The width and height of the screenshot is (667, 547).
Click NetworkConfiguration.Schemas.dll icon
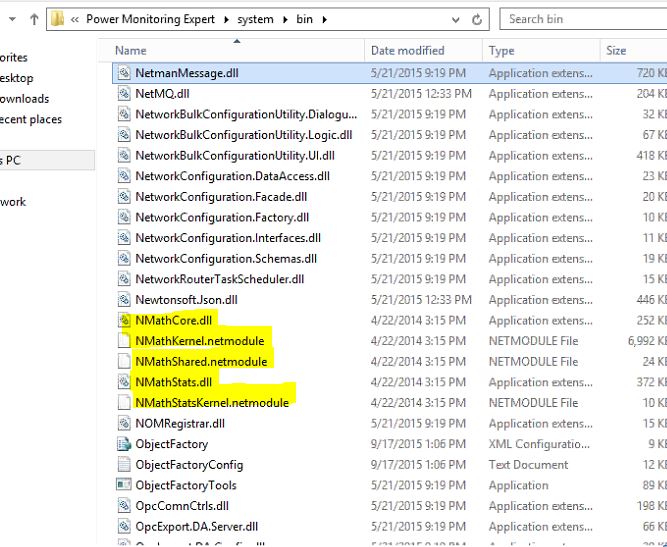coord(124,259)
